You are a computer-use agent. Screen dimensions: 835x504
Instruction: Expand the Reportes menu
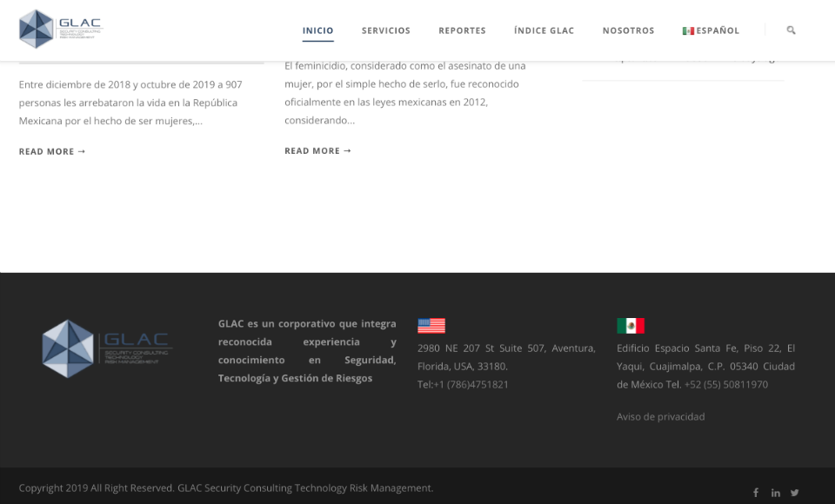pos(462,30)
